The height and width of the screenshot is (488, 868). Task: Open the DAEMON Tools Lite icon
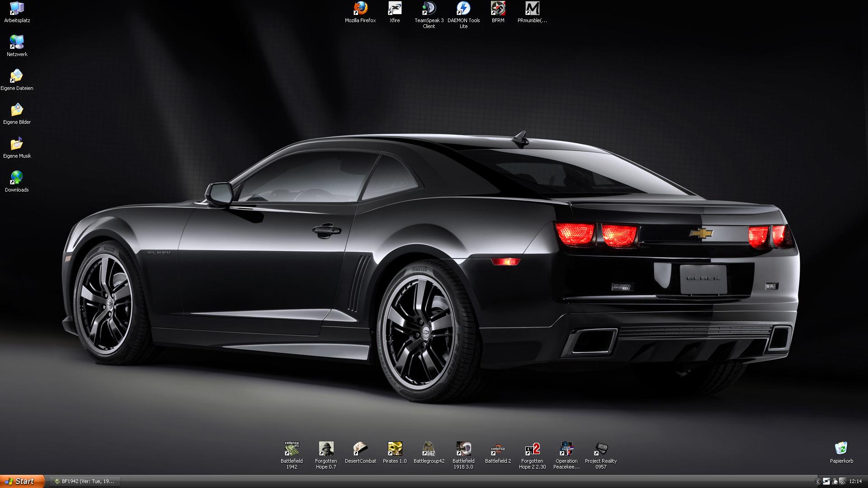pyautogui.click(x=463, y=15)
